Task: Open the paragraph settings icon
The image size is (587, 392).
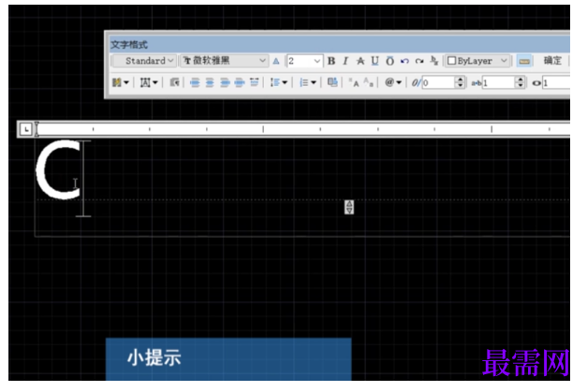Action: click(x=174, y=82)
